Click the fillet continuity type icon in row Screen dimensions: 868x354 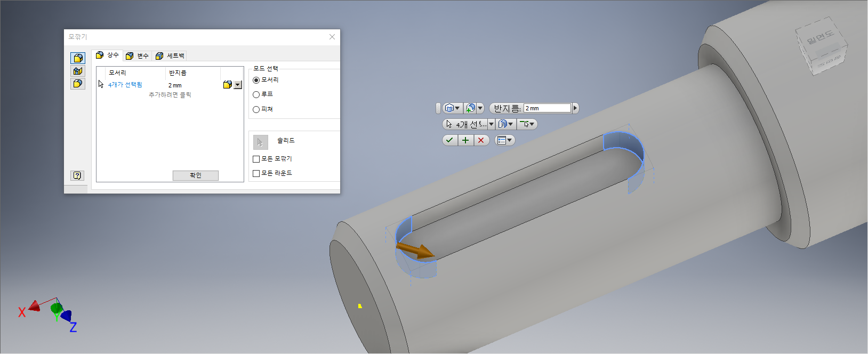click(x=228, y=85)
